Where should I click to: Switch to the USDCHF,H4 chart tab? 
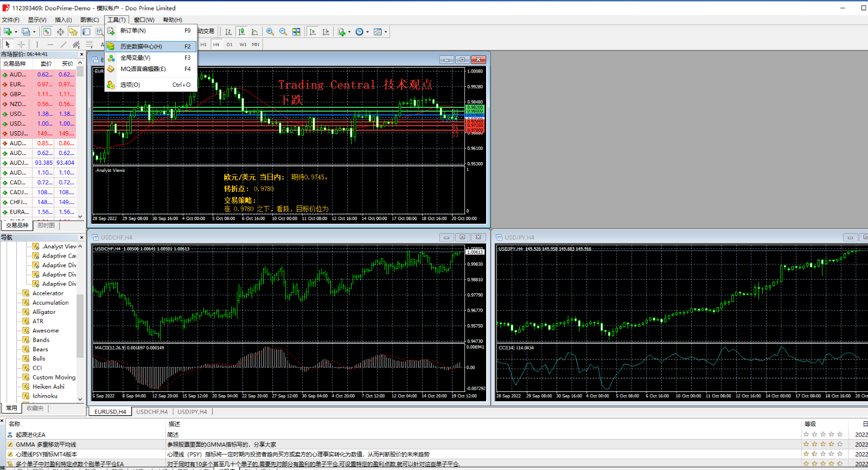click(152, 412)
